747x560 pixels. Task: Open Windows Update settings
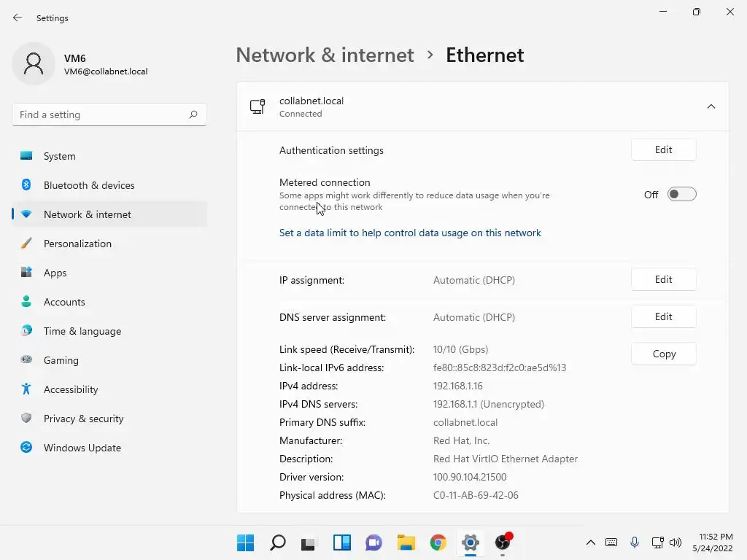82,448
